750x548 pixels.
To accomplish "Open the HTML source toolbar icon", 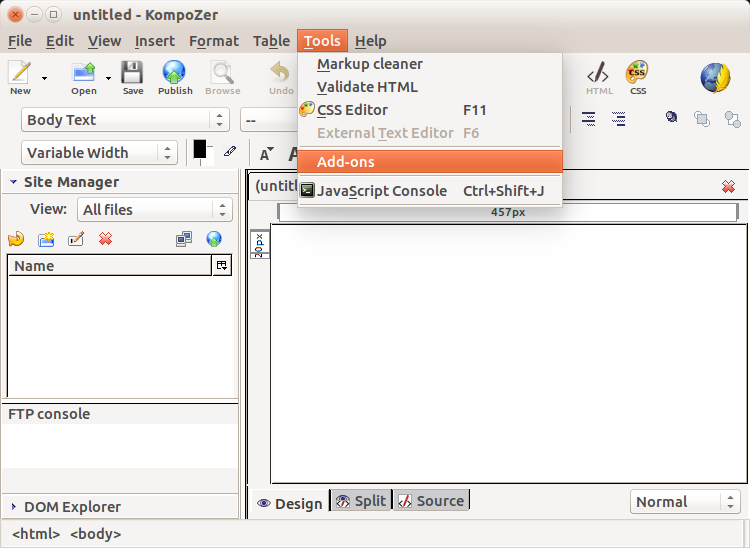I will click(x=598, y=73).
